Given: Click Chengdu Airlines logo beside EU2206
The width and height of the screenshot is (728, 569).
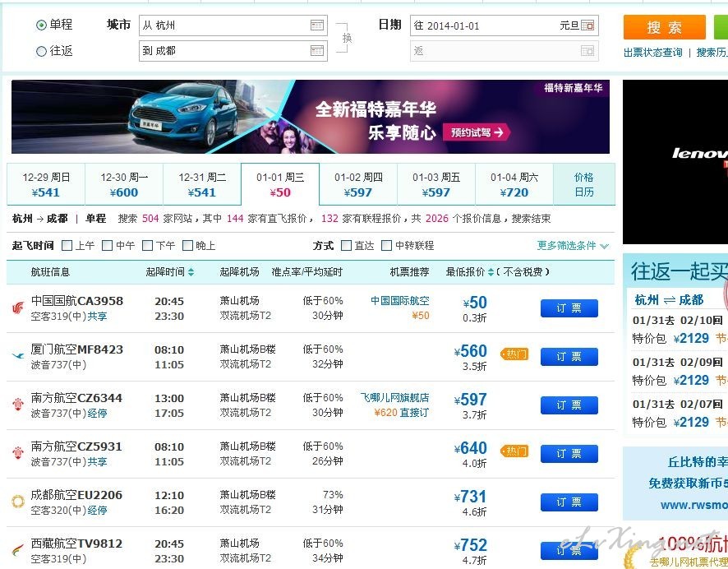Looking at the screenshot, I should click(x=18, y=502).
